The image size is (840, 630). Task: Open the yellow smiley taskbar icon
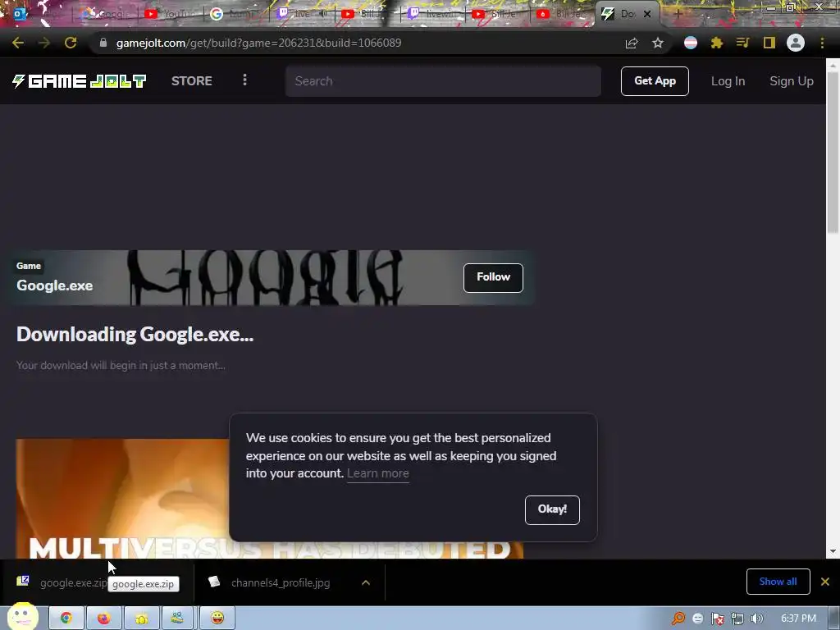pyautogui.click(x=217, y=619)
